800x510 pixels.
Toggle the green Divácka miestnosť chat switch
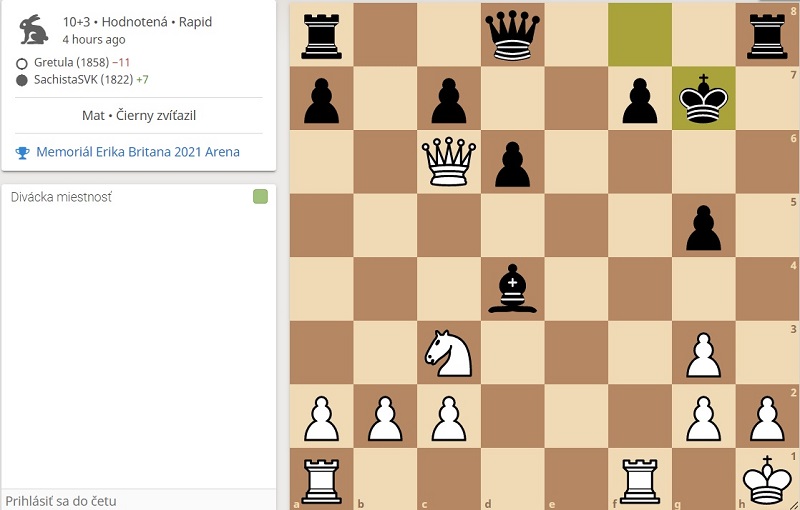tap(260, 197)
